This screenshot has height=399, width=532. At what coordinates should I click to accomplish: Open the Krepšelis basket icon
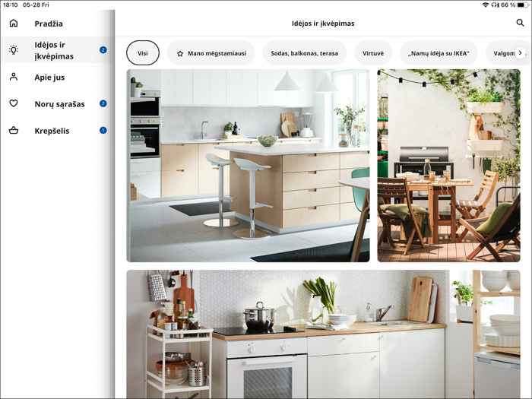click(14, 130)
